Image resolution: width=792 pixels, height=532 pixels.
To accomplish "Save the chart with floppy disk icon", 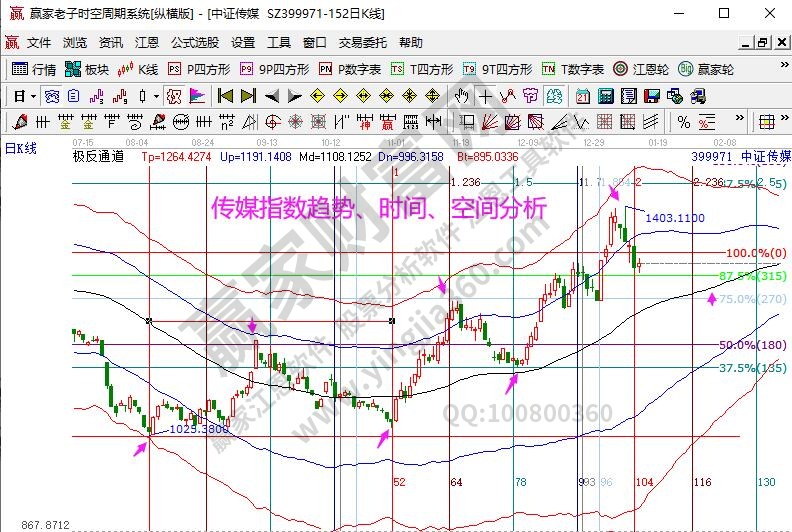I will tap(652, 96).
